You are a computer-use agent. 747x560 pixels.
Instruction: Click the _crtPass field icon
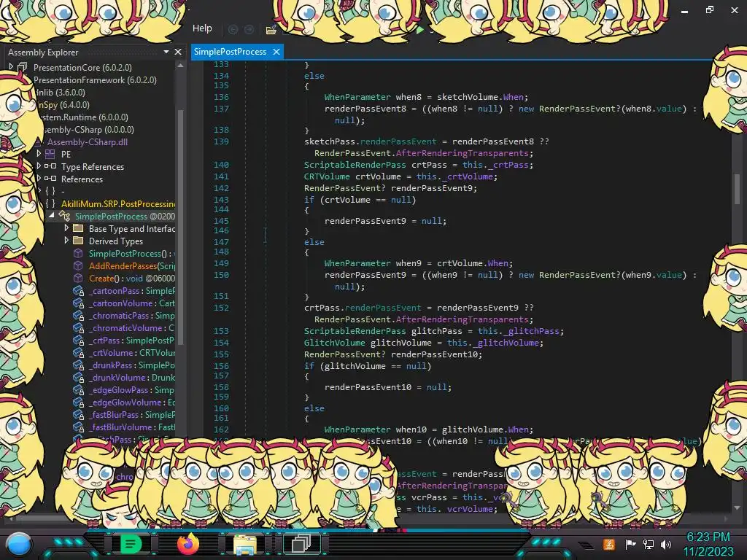[78, 340]
